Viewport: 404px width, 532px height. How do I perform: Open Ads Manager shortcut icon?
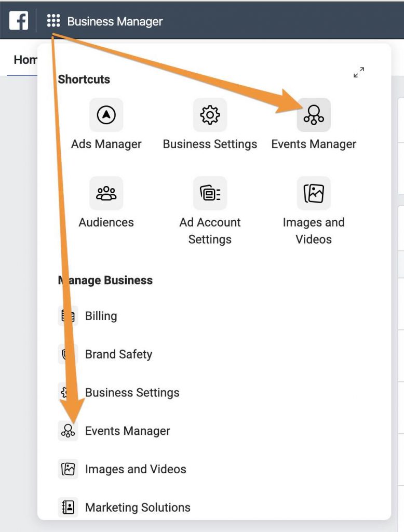[106, 115]
